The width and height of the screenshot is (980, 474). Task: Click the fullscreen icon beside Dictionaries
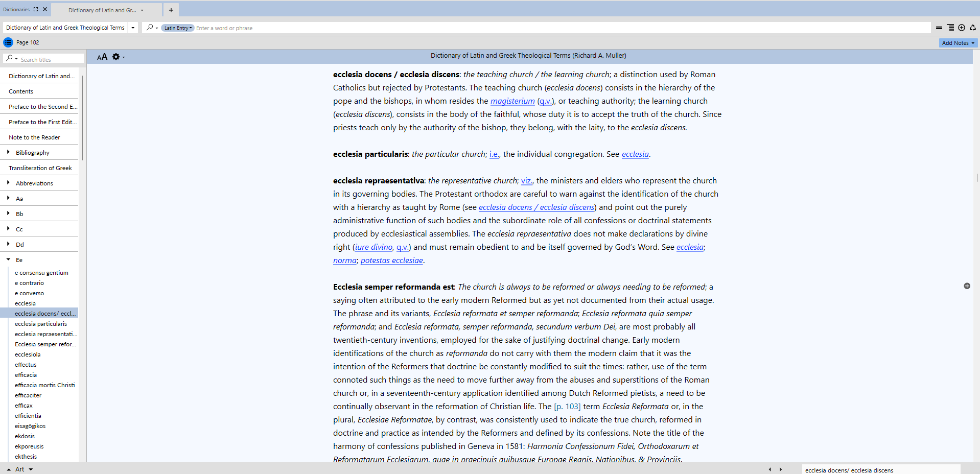[x=36, y=9]
